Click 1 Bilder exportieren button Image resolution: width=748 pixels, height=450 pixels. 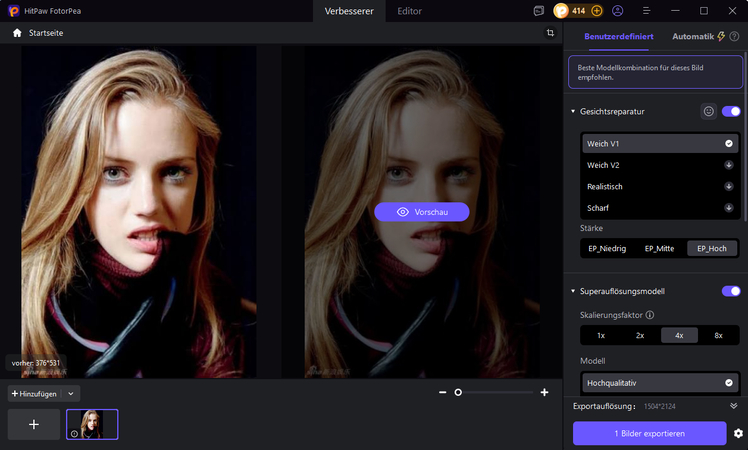pyautogui.click(x=649, y=433)
